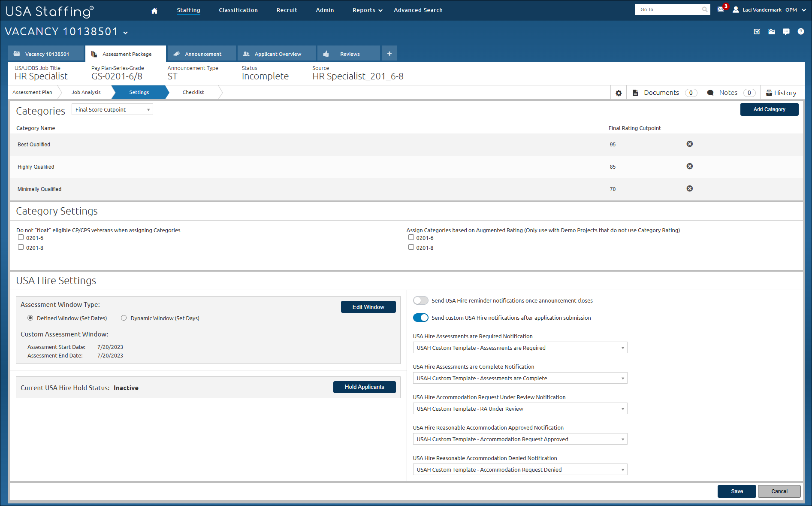
Task: Go to the Checklist step
Action: 193,92
